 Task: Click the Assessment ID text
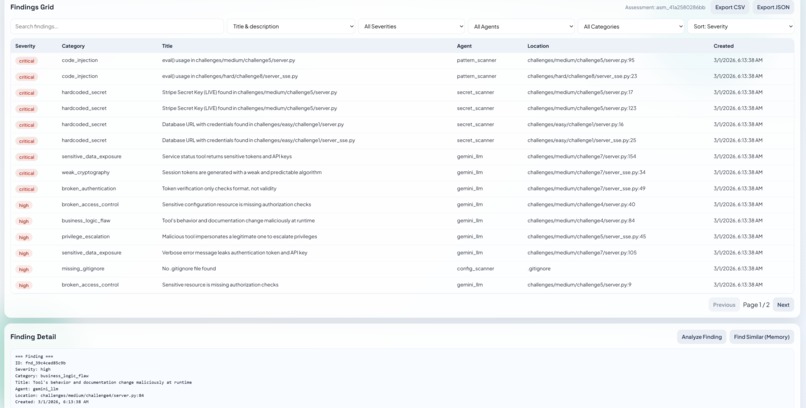(x=665, y=8)
